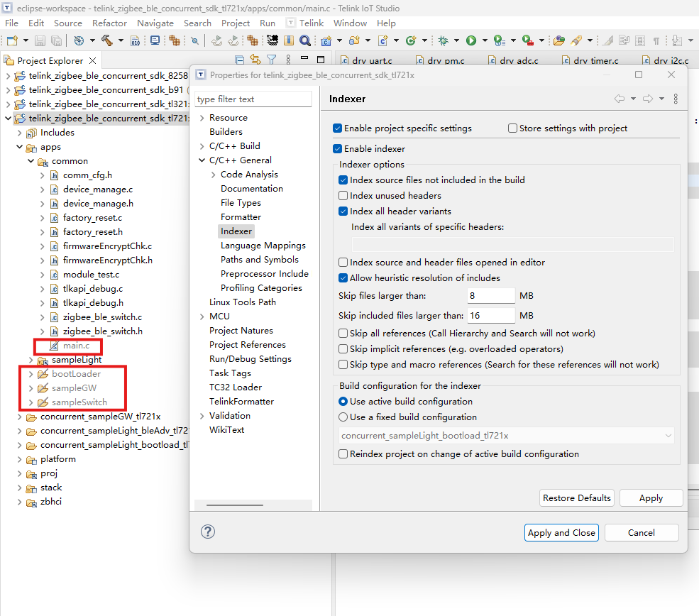The image size is (699, 616).
Task: Check Index unused headers
Action: point(343,196)
